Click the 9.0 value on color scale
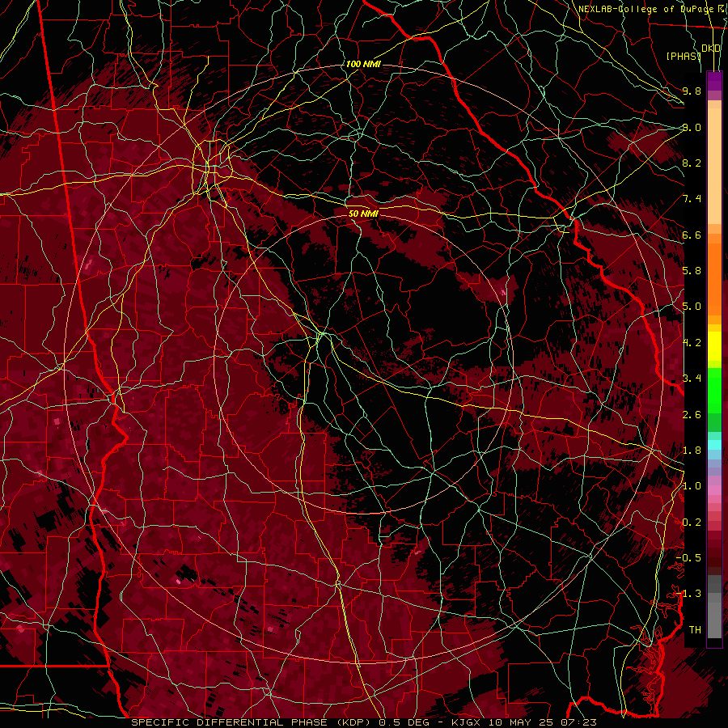Viewport: 728px width, 728px height. point(692,127)
